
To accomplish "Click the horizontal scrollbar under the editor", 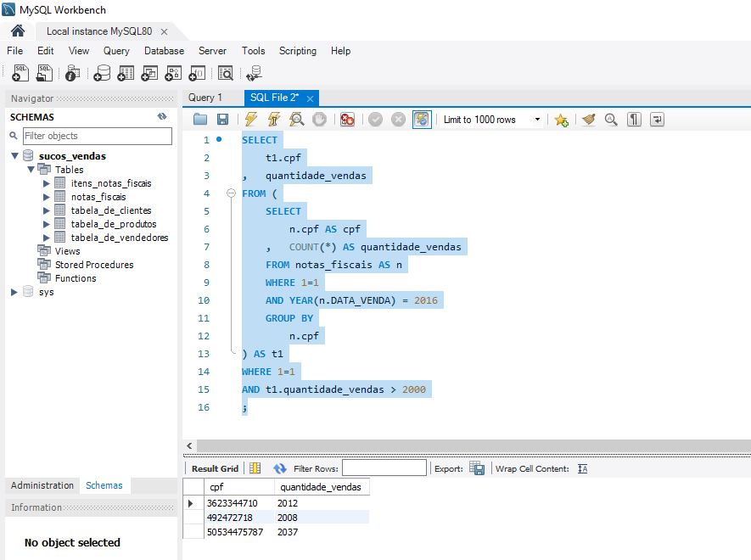I will click(x=467, y=445).
